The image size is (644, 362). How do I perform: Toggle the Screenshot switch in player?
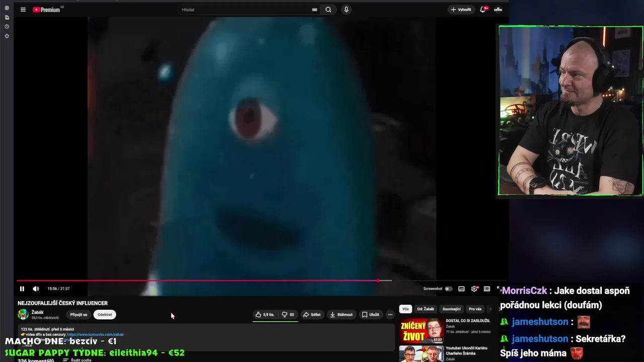coord(448,289)
